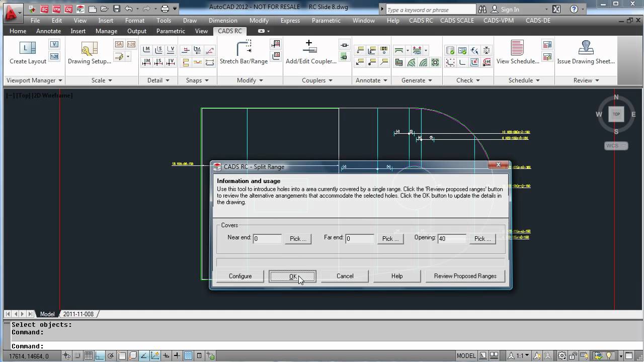Click the Add/Edit Coupler tool
Viewport: 644px width, 362px height.
pyautogui.click(x=311, y=53)
